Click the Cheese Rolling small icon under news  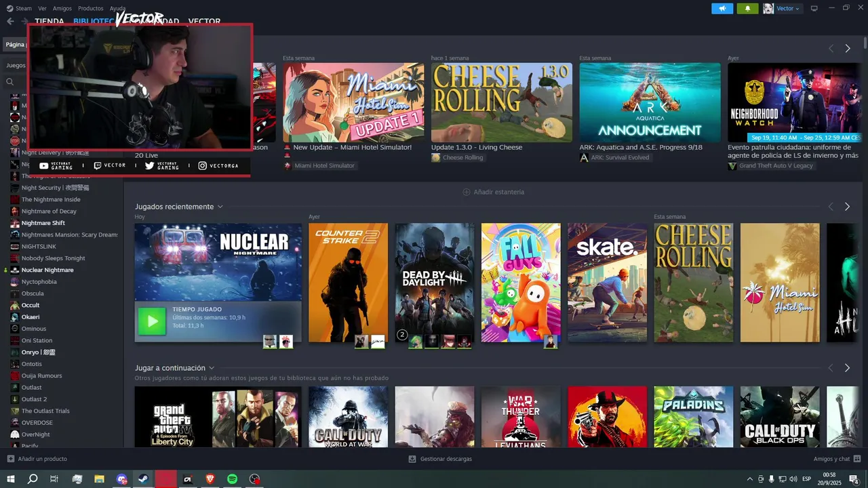click(x=435, y=157)
